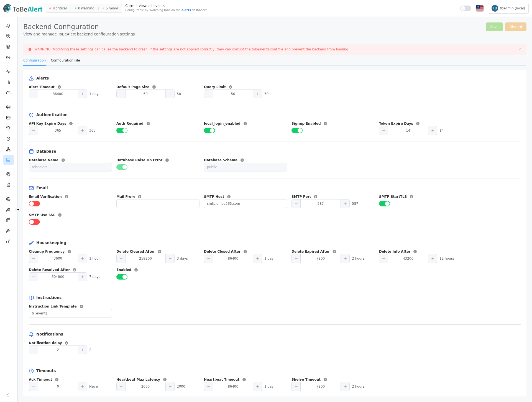Expand the sidebar with the arrow button

[18, 209]
